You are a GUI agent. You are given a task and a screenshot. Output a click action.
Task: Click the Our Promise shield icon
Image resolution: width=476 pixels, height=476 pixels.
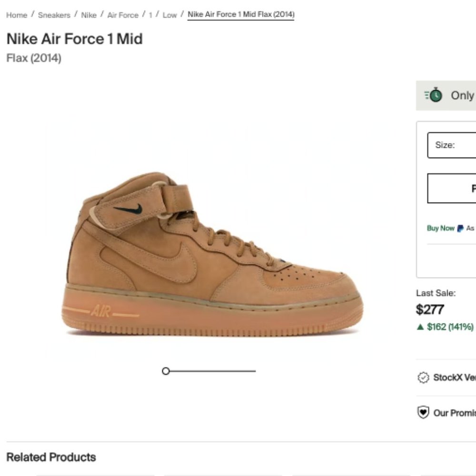click(x=423, y=412)
